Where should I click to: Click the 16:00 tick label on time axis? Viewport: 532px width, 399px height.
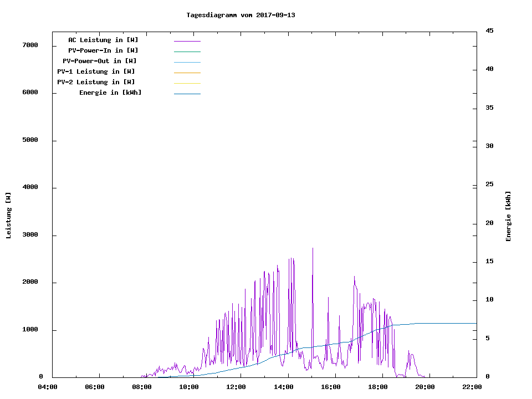point(330,387)
